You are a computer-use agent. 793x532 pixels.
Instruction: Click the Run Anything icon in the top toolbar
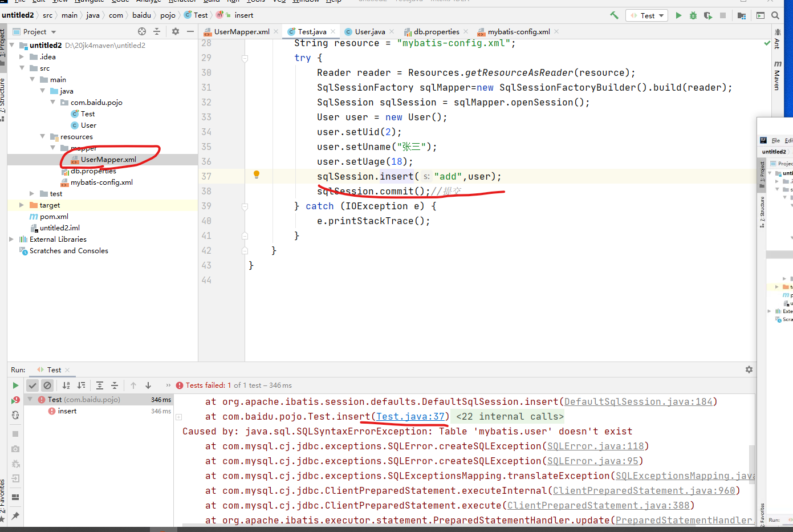(761, 15)
